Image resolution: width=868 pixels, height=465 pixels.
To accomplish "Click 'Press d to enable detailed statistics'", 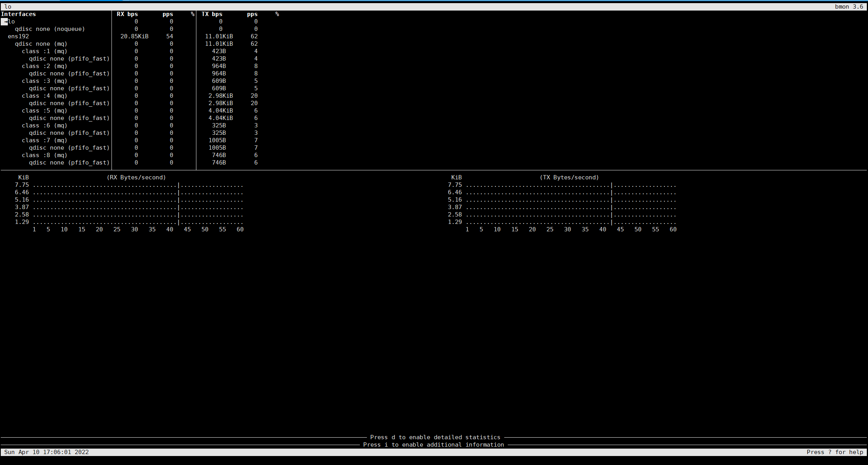I will [435, 437].
